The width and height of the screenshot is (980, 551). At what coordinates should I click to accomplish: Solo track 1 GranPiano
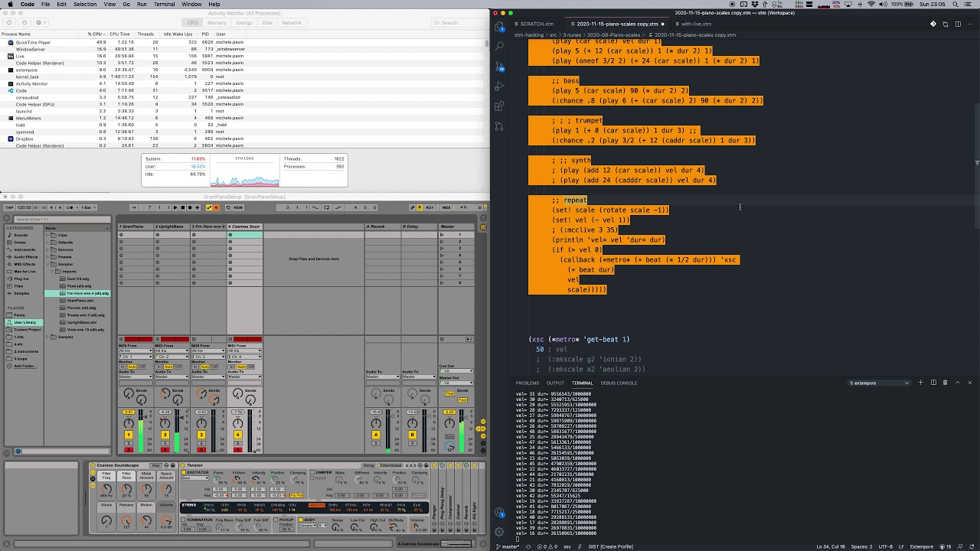click(129, 443)
